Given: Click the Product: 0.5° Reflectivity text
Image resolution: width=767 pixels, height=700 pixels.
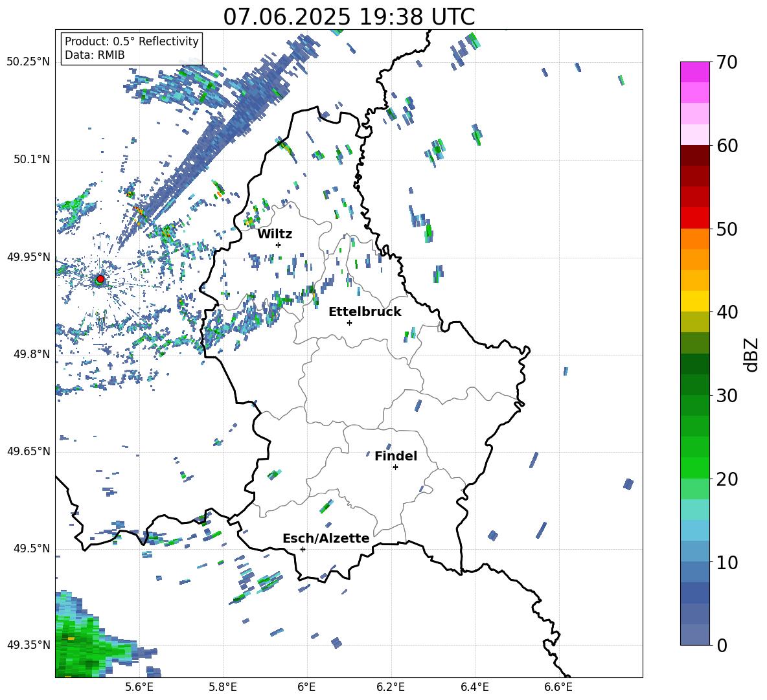Looking at the screenshot, I should pos(132,41).
